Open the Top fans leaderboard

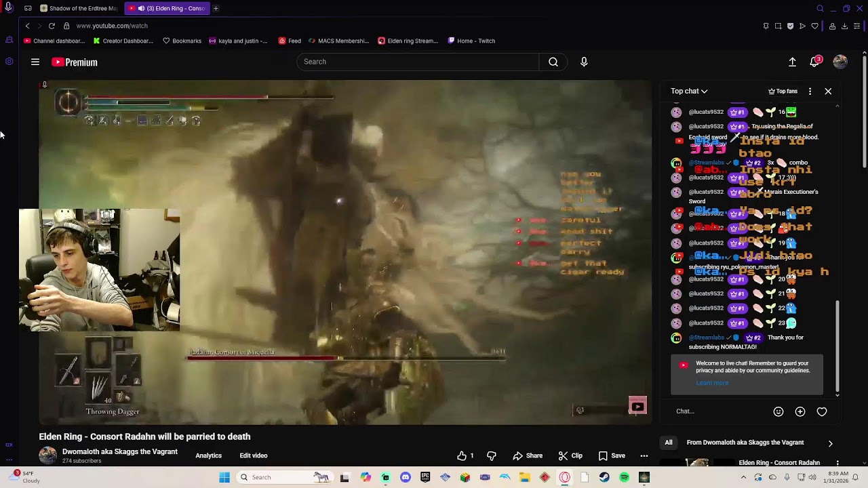point(783,91)
